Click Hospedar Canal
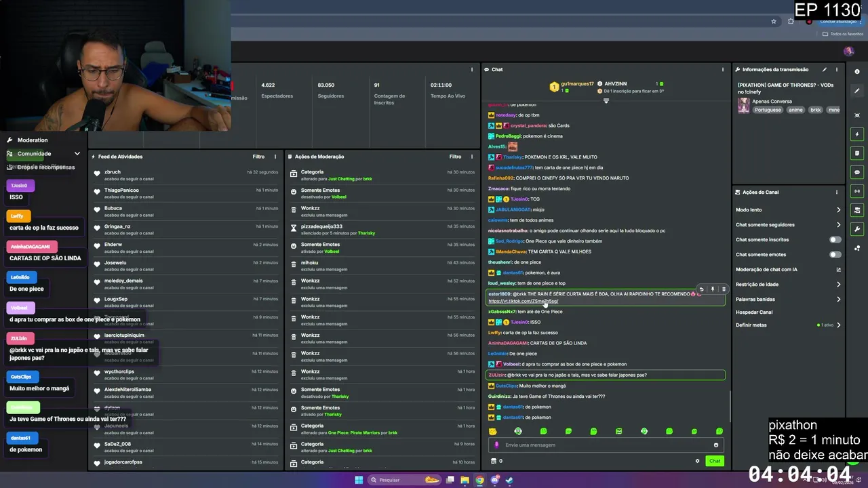 (754, 312)
